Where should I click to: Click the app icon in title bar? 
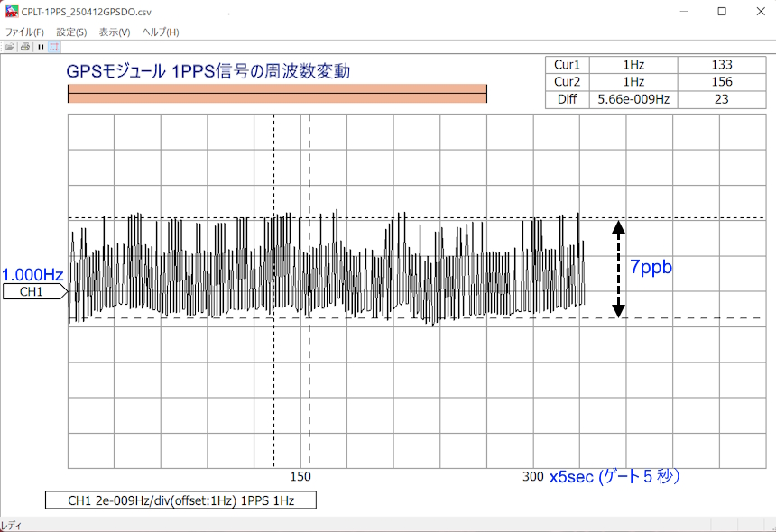coord(12,11)
